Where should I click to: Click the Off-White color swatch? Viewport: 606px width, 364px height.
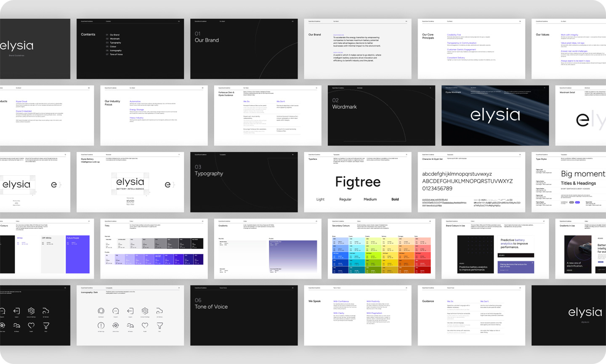point(53,254)
